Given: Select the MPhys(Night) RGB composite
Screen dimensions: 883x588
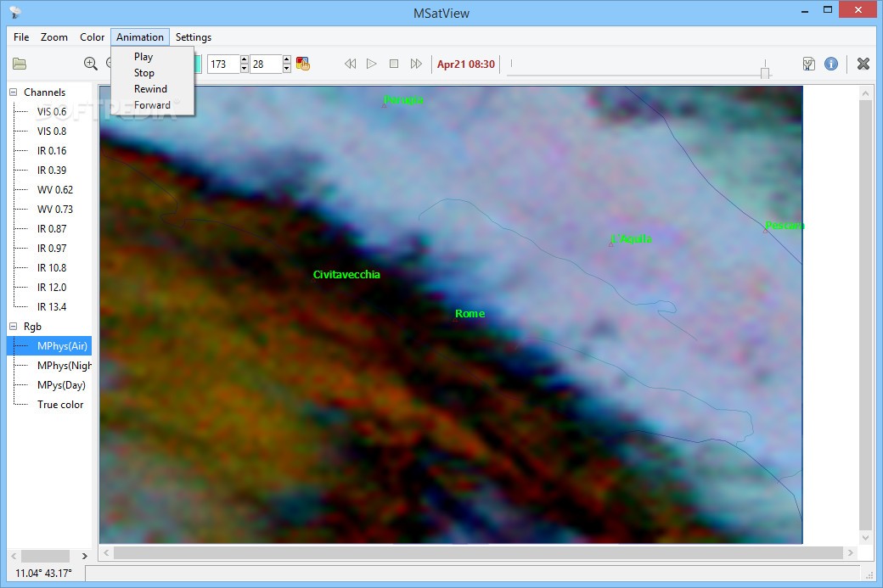Looking at the screenshot, I should tap(64, 366).
